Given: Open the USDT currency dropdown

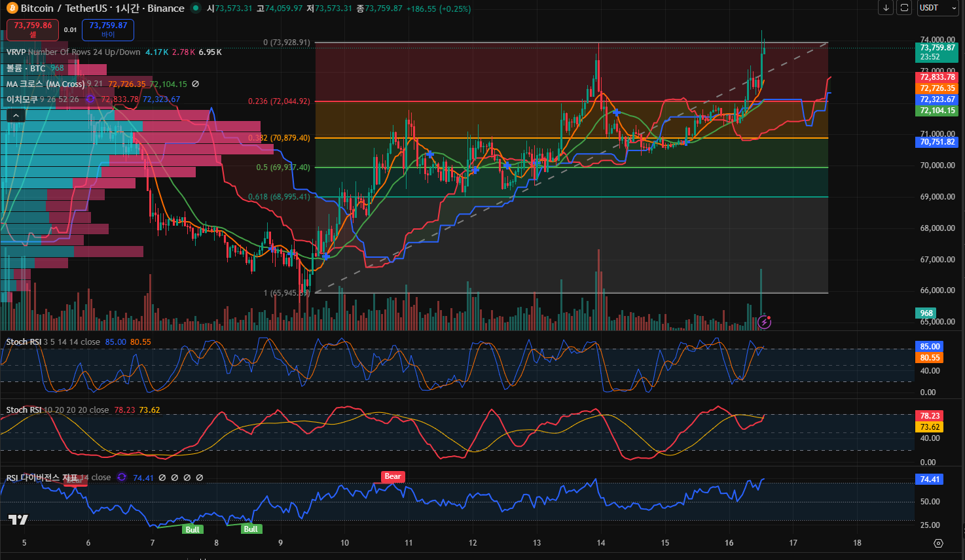Looking at the screenshot, I should 938,8.
